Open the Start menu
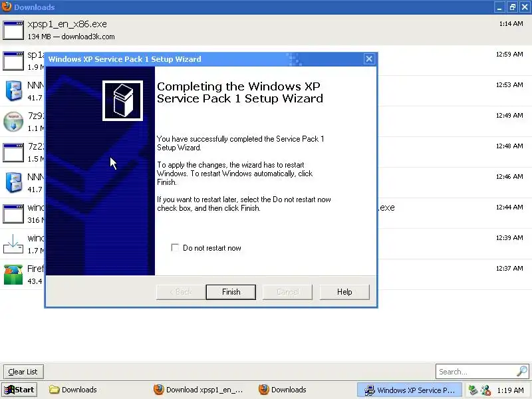The height and width of the screenshot is (399, 532). pos(19,390)
